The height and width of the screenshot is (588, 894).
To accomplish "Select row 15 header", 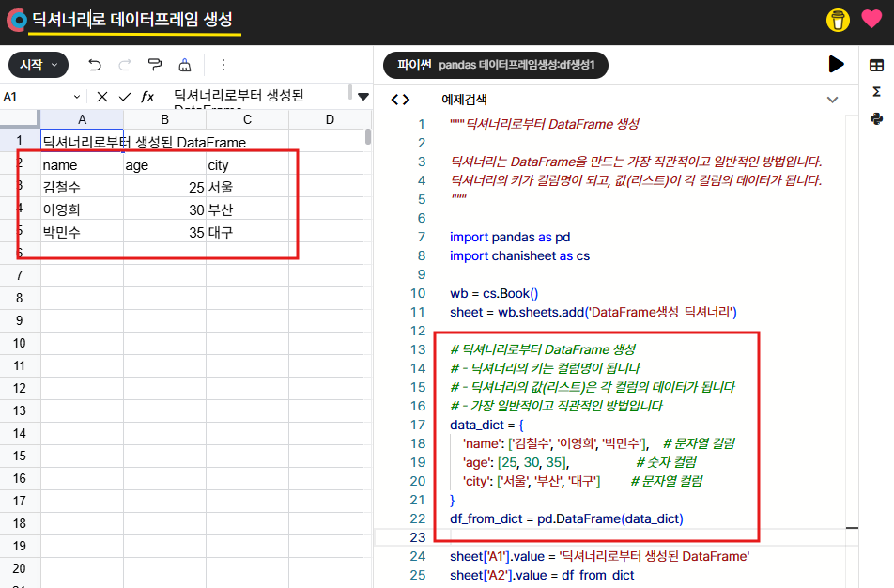I will (20, 456).
